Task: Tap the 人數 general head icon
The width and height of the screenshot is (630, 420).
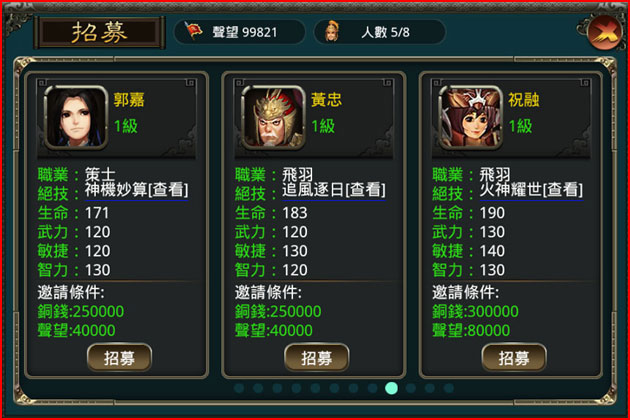Action: click(x=332, y=31)
